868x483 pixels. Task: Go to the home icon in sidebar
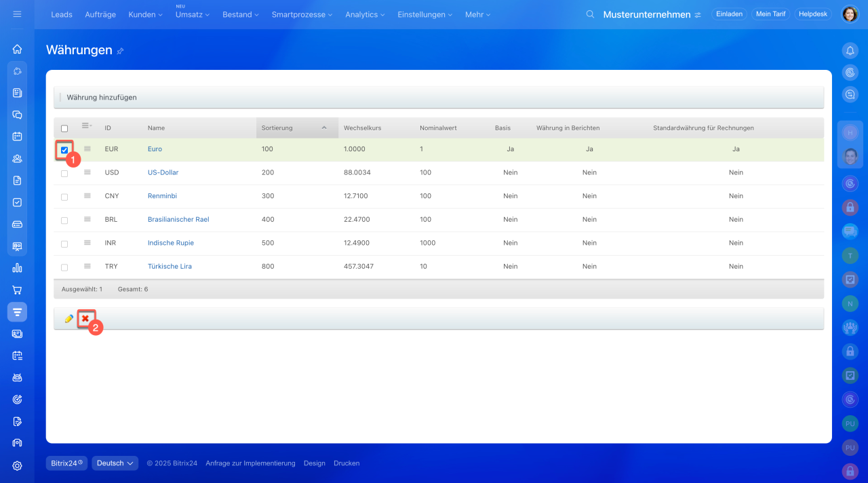click(17, 49)
